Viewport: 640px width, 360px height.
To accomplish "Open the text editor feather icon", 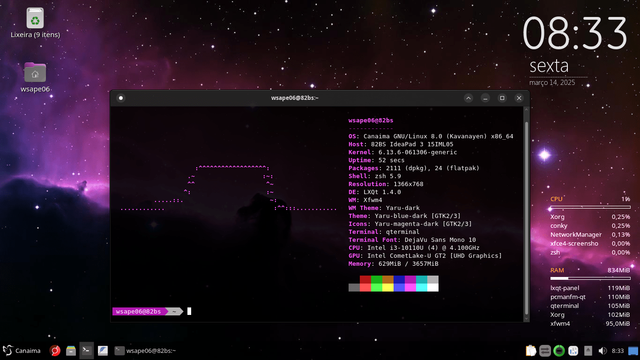I will (x=102, y=351).
